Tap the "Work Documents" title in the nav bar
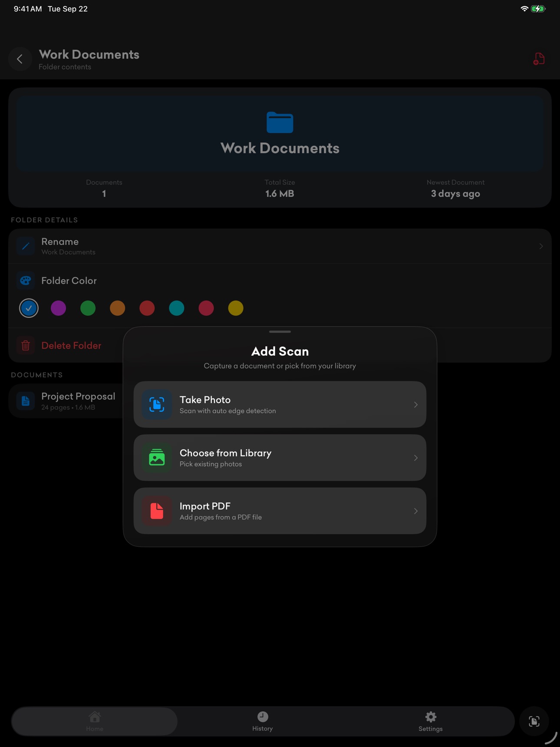The height and width of the screenshot is (747, 560). pyautogui.click(x=89, y=55)
